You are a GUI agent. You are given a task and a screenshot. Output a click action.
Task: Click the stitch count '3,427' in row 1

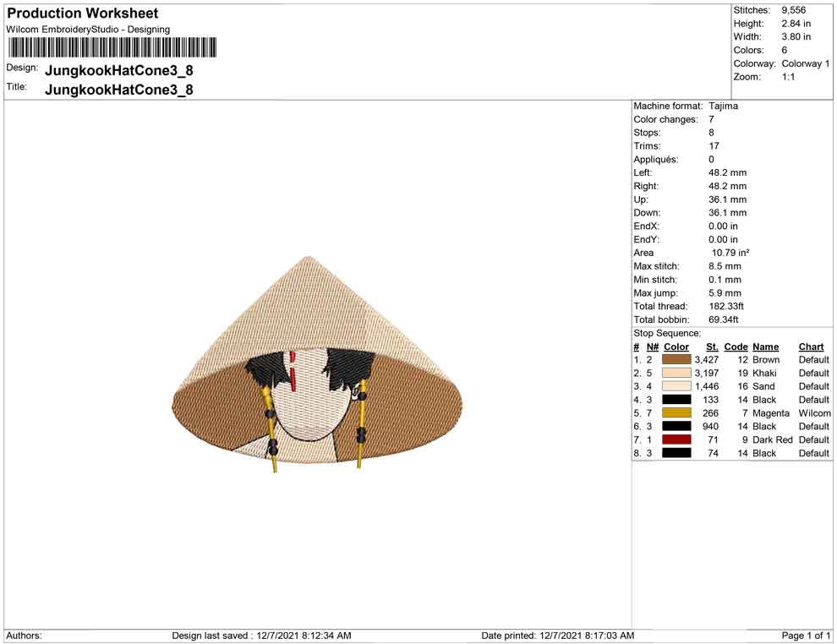(707, 360)
